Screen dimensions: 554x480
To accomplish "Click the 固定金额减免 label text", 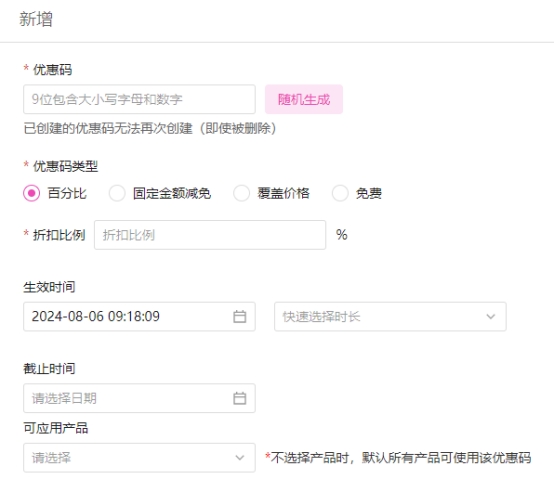I will [172, 193].
